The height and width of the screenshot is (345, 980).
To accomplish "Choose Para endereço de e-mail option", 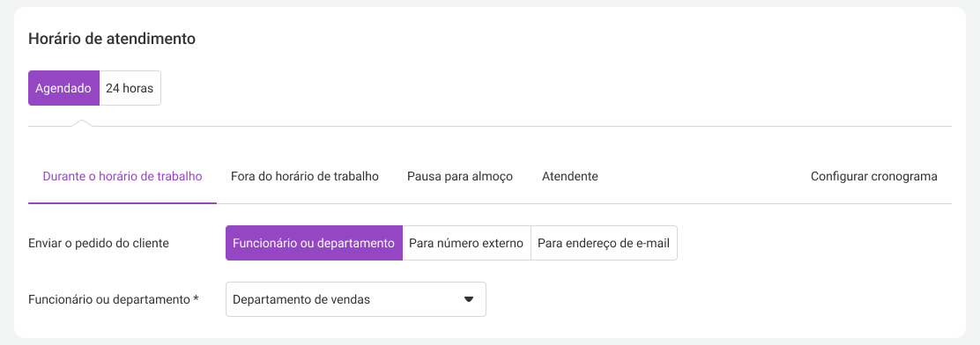I will tap(604, 243).
